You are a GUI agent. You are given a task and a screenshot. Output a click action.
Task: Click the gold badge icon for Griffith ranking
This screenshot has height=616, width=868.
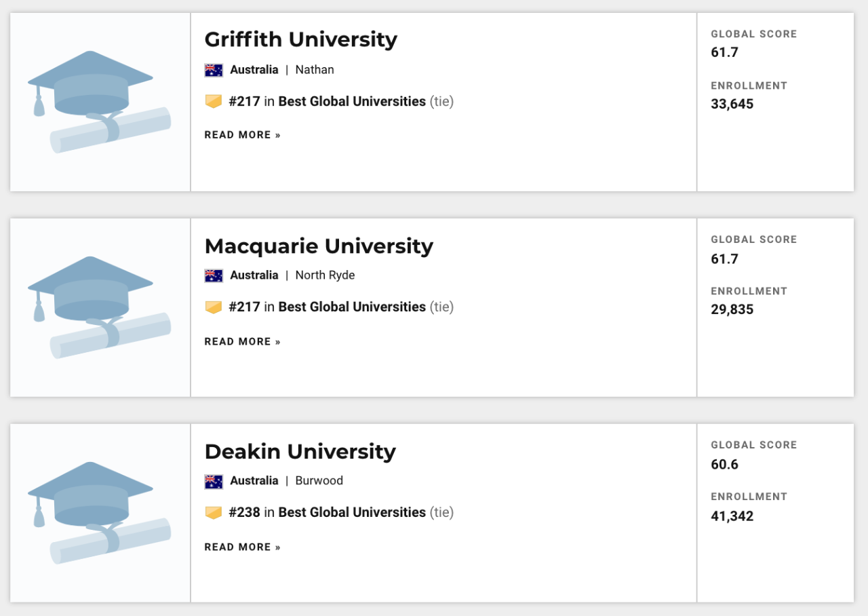(x=214, y=102)
